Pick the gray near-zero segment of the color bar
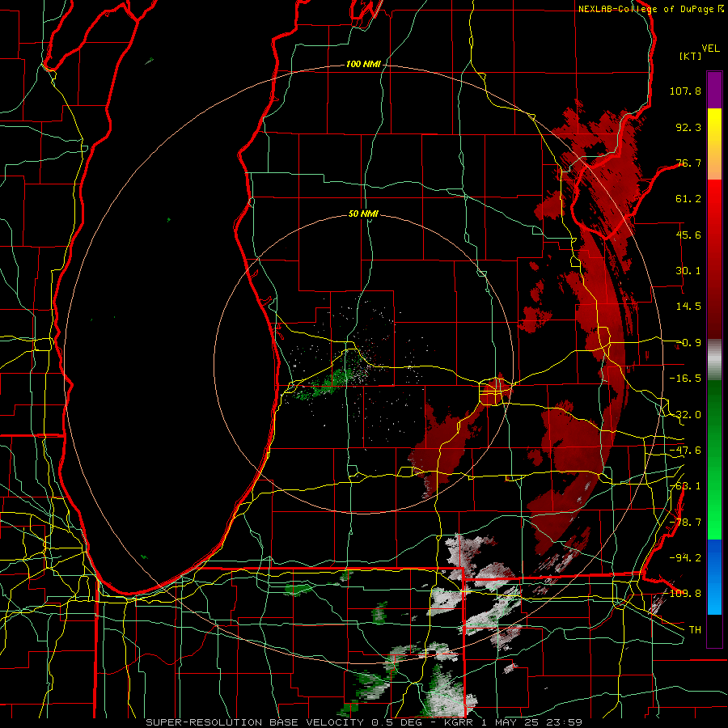This screenshot has width=728, height=728. tap(714, 360)
